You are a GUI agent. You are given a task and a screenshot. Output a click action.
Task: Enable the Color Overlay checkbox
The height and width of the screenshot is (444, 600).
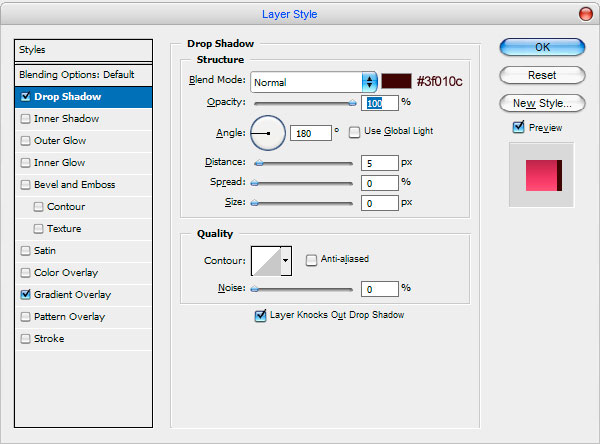pyautogui.click(x=26, y=273)
